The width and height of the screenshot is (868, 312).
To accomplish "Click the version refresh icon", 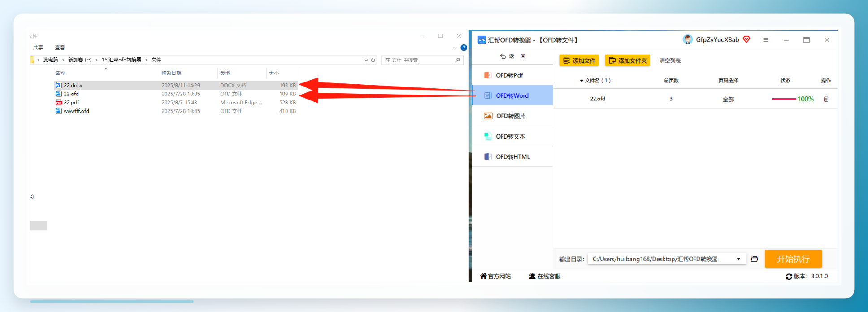I will [789, 277].
